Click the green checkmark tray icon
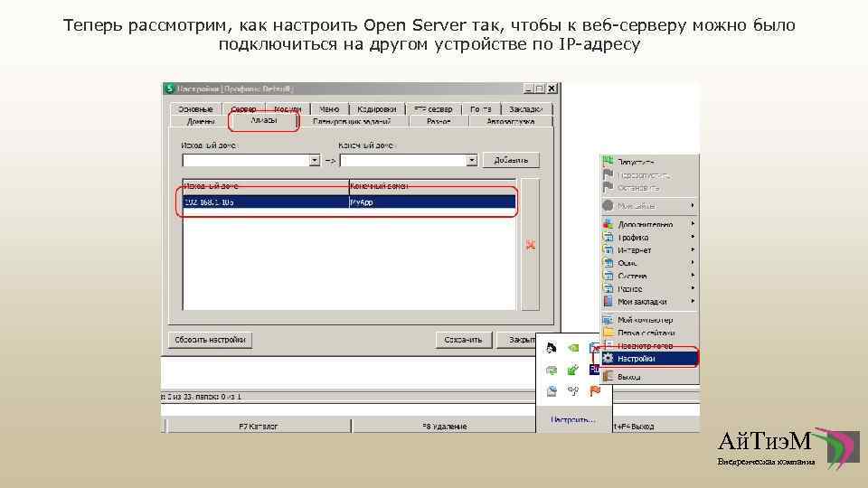Viewport: 868px width, 488px height. point(573,370)
